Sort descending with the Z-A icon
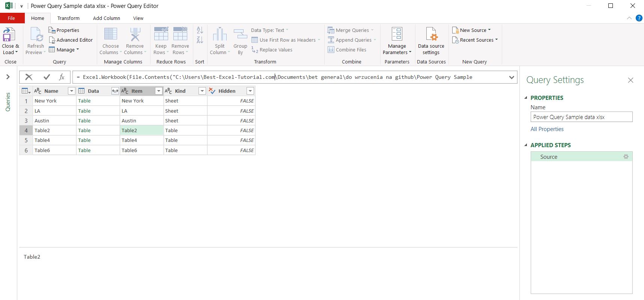The height and width of the screenshot is (300, 644). (200, 40)
